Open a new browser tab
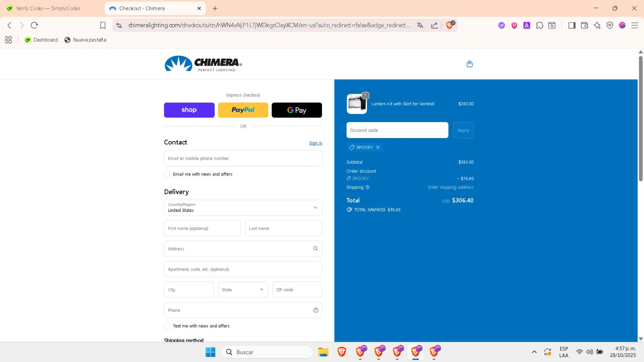The width and height of the screenshot is (644, 362). (x=215, y=8)
